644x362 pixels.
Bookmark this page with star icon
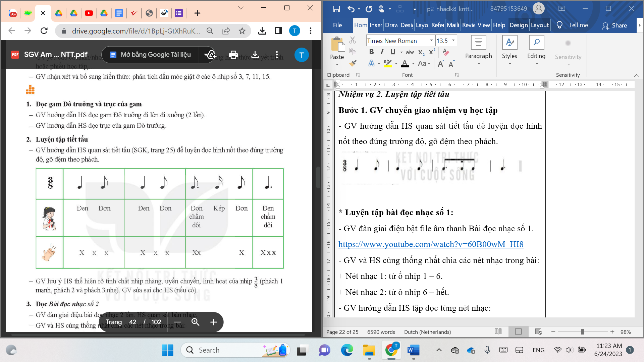coord(242,31)
